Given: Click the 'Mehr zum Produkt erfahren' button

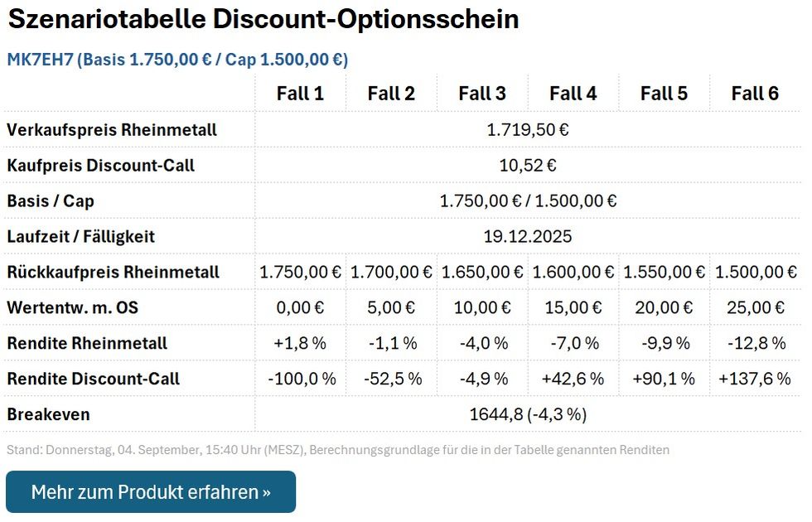Looking at the screenshot, I should pyautogui.click(x=151, y=492).
